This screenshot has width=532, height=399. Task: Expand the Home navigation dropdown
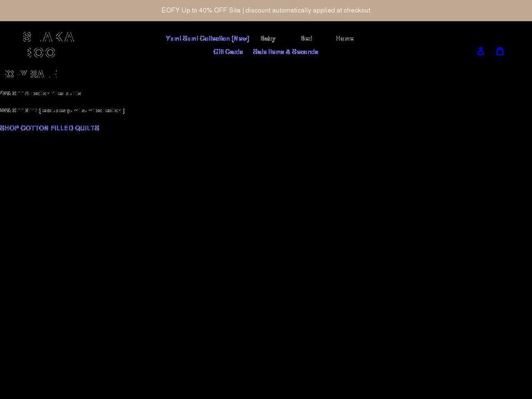click(345, 38)
